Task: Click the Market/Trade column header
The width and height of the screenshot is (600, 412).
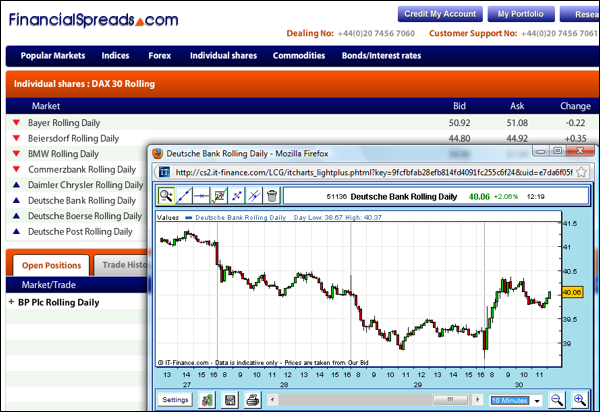Action: (49, 285)
